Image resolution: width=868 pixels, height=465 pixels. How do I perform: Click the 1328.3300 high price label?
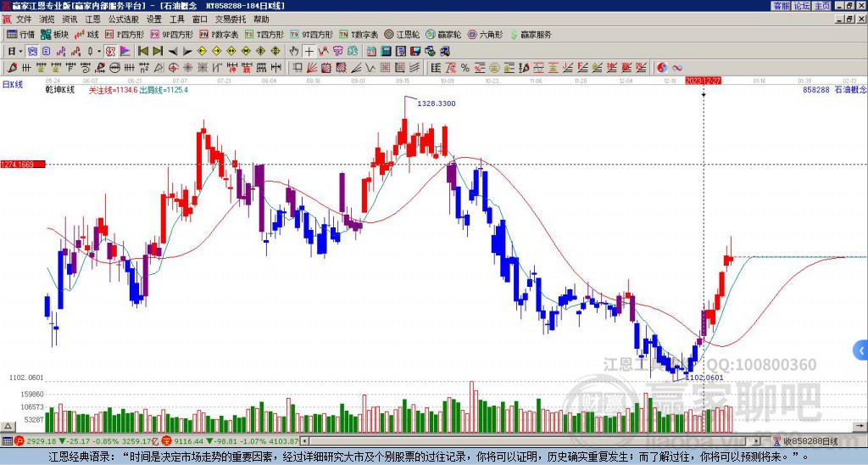click(437, 104)
